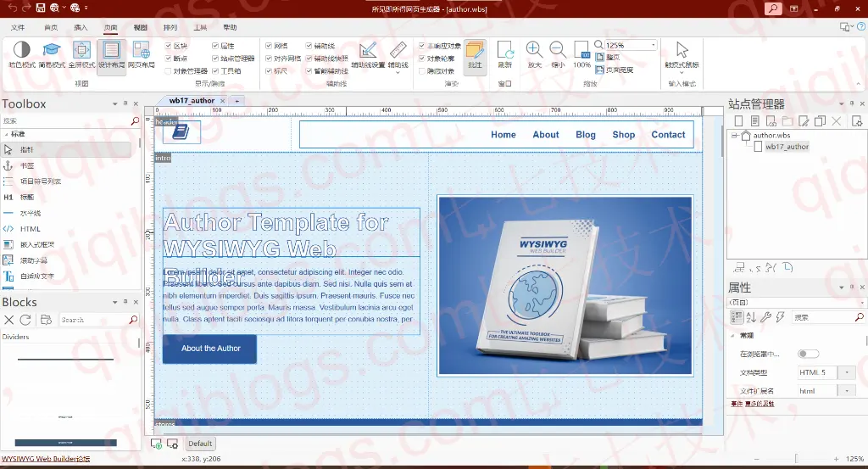The width and height of the screenshot is (868, 469).
Task: Toggle 对象轮廓 checkbox
Action: (x=422, y=59)
